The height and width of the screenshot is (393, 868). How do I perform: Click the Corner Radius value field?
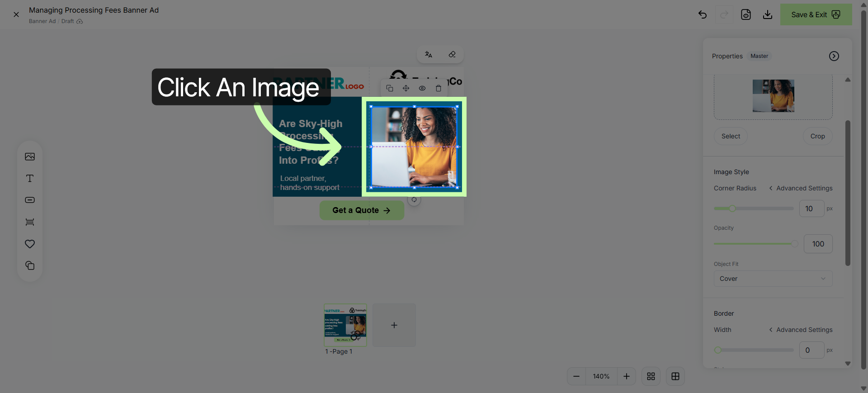click(x=812, y=208)
